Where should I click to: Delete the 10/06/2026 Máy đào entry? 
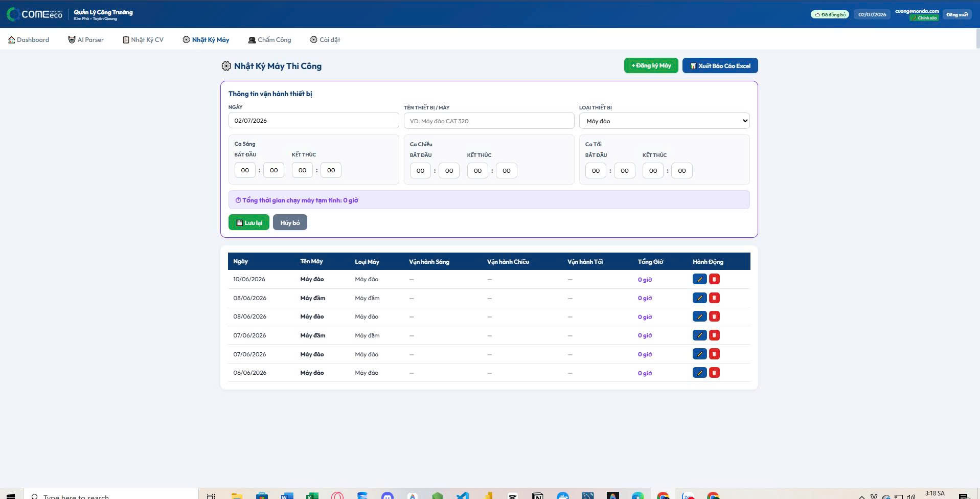[714, 279]
